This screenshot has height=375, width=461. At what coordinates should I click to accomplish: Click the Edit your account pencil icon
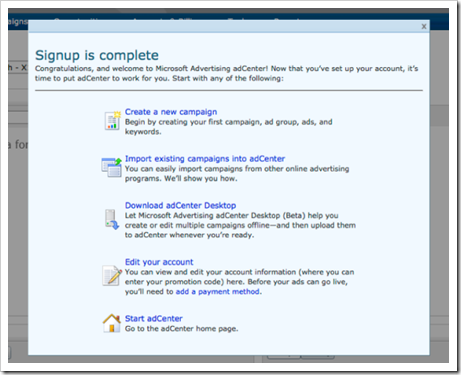(112, 275)
